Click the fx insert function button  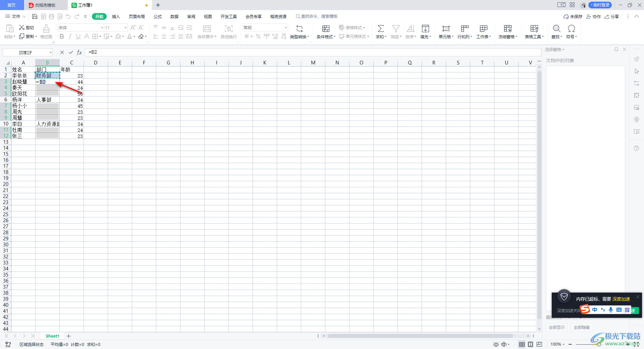click(x=79, y=52)
